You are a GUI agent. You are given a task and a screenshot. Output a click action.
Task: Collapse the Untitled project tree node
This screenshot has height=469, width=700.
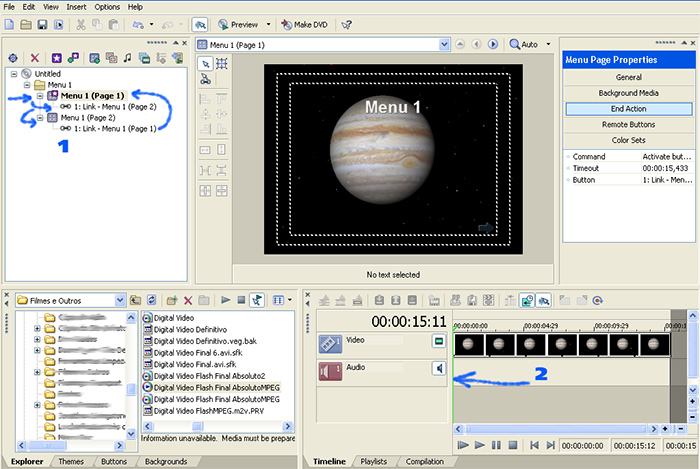14,74
